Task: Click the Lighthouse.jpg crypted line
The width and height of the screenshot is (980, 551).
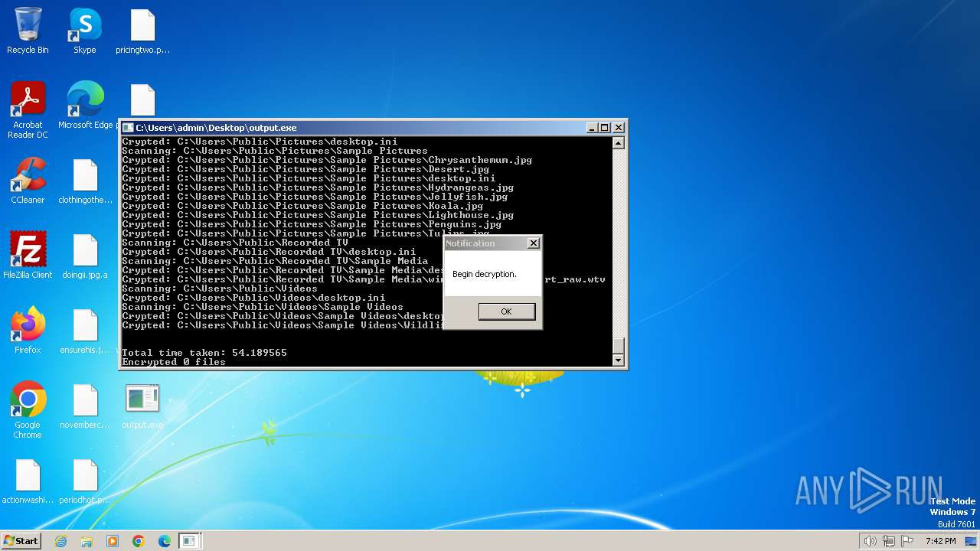Action: click(x=318, y=215)
